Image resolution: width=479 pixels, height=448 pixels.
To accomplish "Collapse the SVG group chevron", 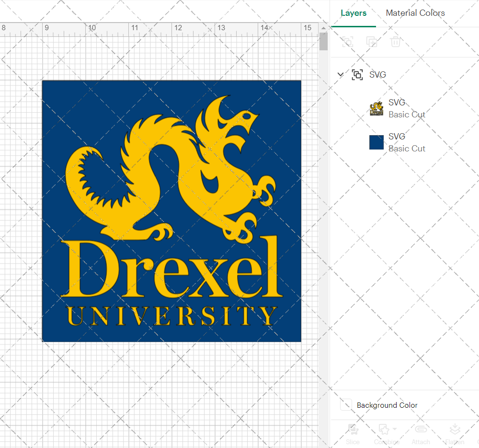I will tap(340, 75).
